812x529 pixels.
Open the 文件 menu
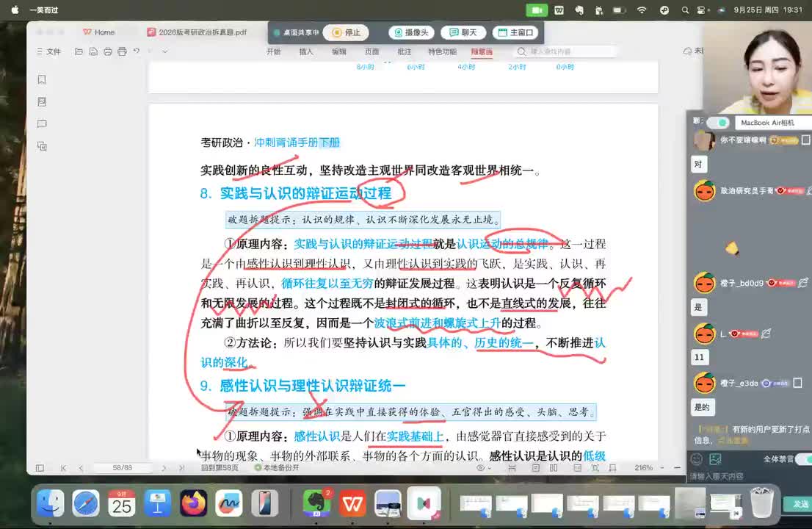click(48, 51)
